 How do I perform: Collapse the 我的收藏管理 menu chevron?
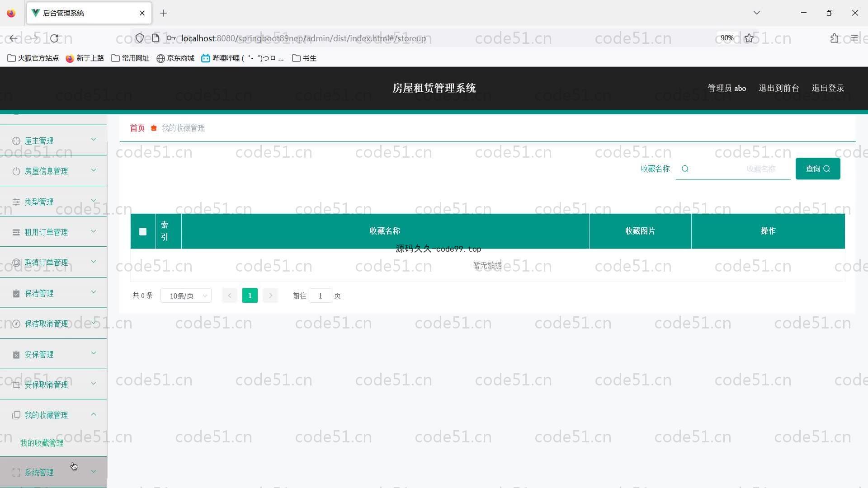(x=94, y=414)
